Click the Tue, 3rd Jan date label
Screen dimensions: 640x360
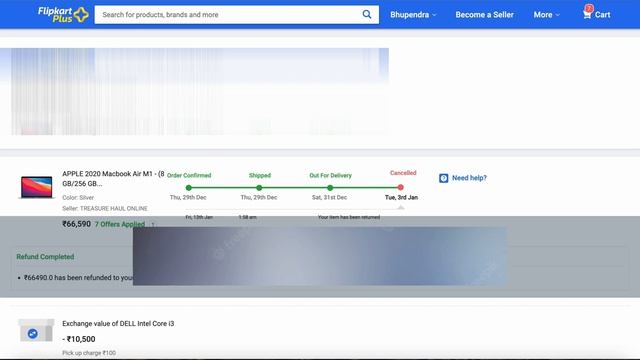(401, 198)
